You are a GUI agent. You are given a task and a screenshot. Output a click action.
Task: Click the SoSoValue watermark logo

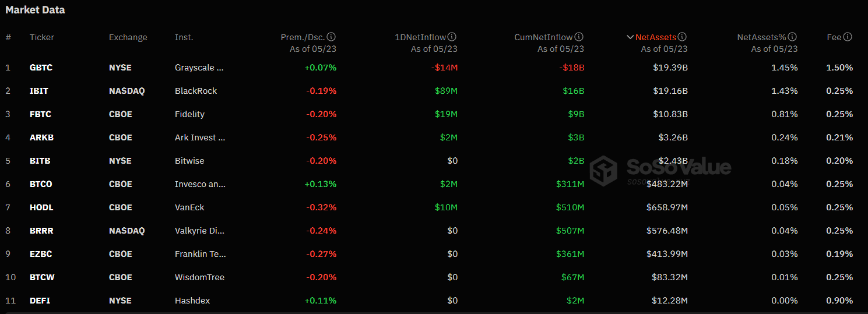click(x=660, y=169)
